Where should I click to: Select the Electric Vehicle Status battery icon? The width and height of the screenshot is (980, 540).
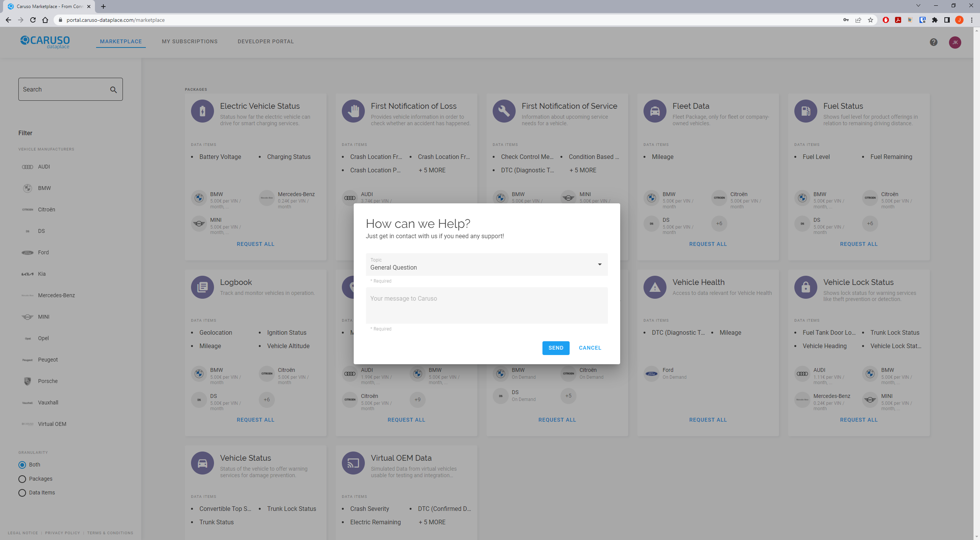tap(203, 111)
